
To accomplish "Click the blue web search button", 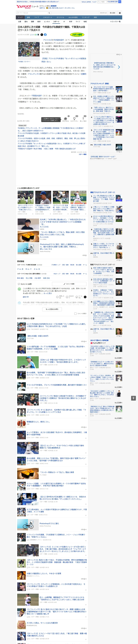I will coord(120,2).
